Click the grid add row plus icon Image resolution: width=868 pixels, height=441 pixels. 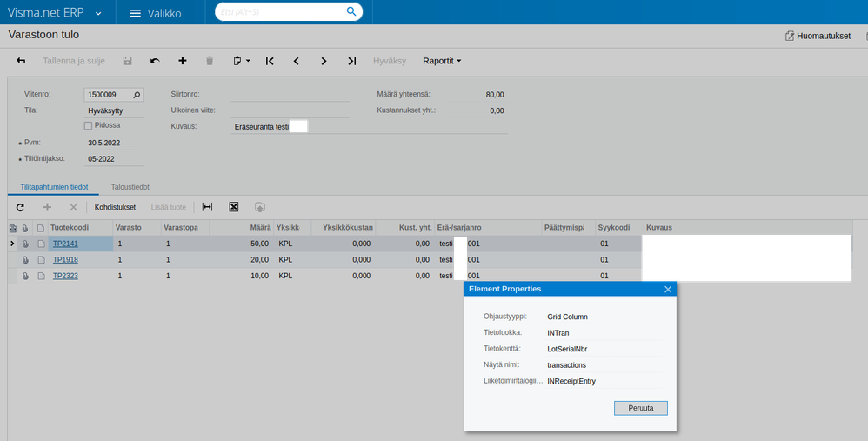pos(47,207)
